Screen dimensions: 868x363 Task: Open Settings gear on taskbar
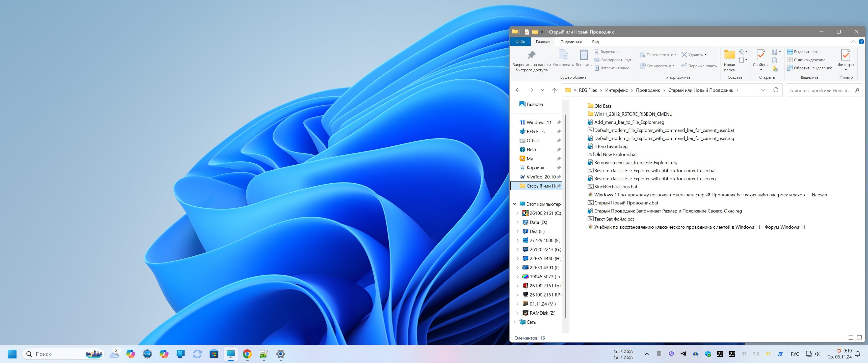[x=280, y=354]
